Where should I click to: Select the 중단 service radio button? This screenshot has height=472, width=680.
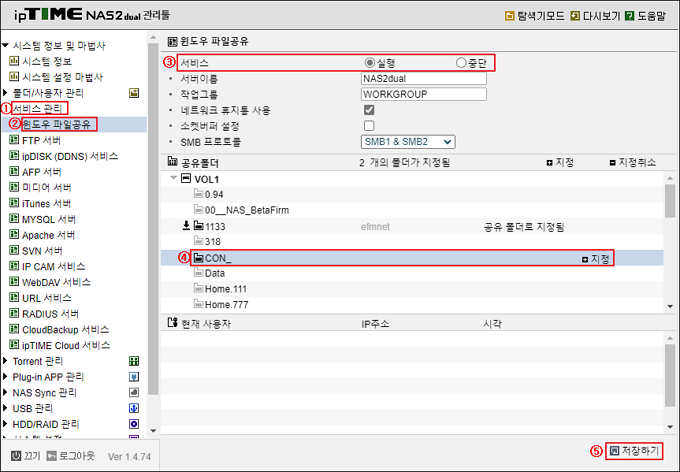tap(461, 63)
